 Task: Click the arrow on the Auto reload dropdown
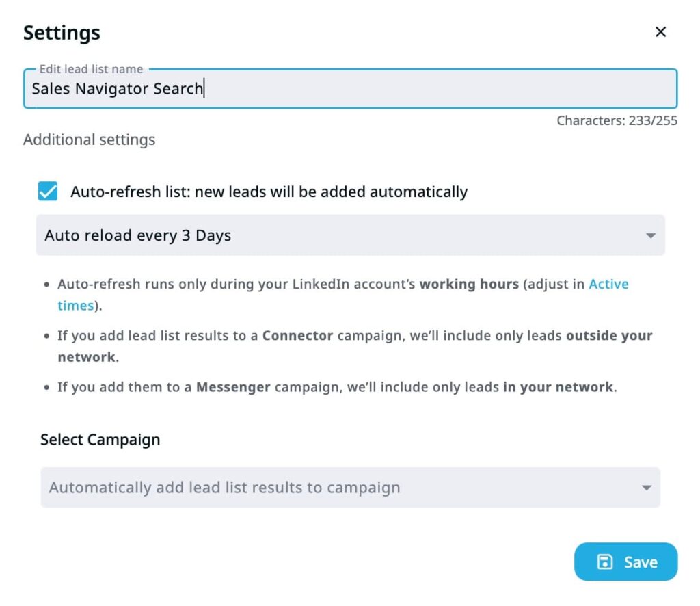[x=650, y=236]
